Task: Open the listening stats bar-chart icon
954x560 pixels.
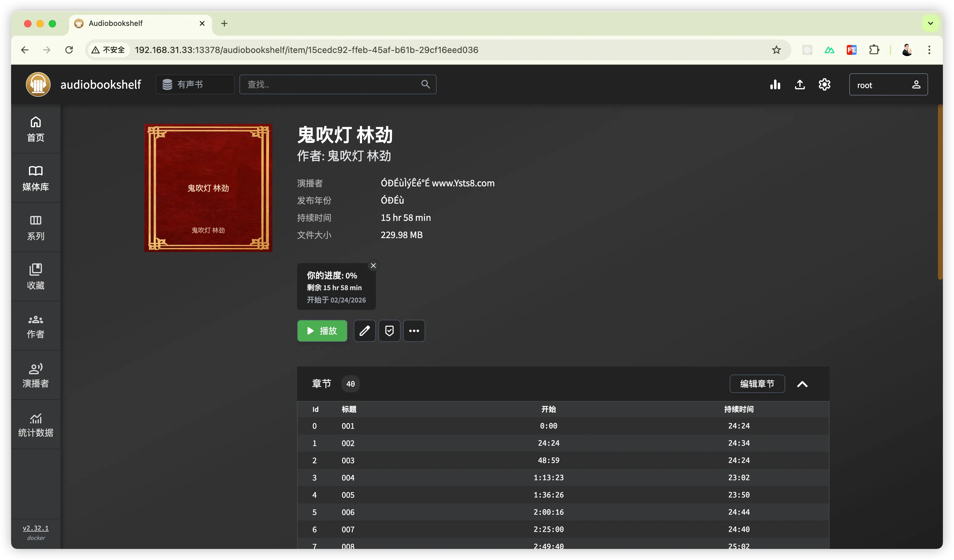Action: point(775,84)
